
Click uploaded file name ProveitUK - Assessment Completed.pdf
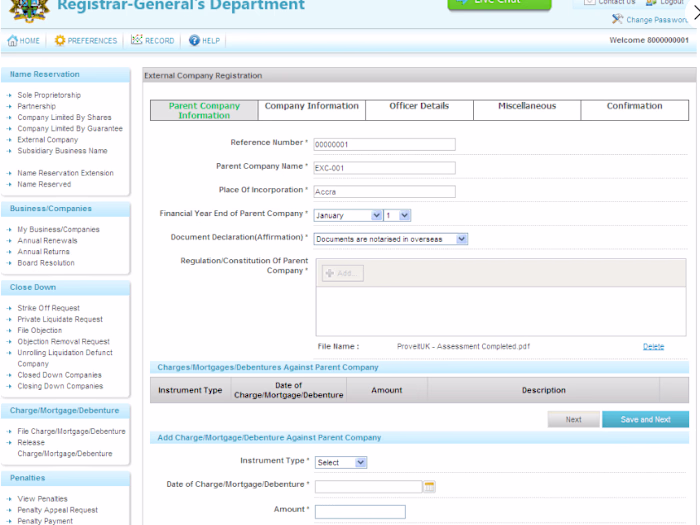click(463, 346)
